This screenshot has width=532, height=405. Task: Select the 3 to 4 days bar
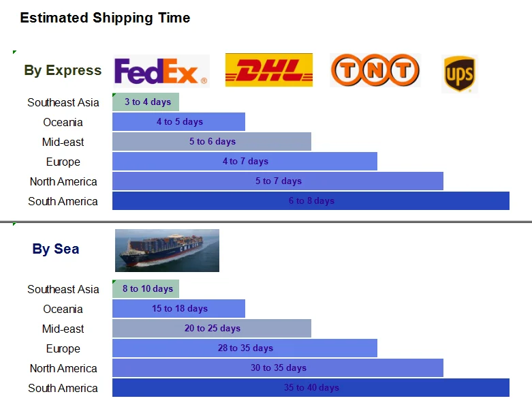point(146,102)
